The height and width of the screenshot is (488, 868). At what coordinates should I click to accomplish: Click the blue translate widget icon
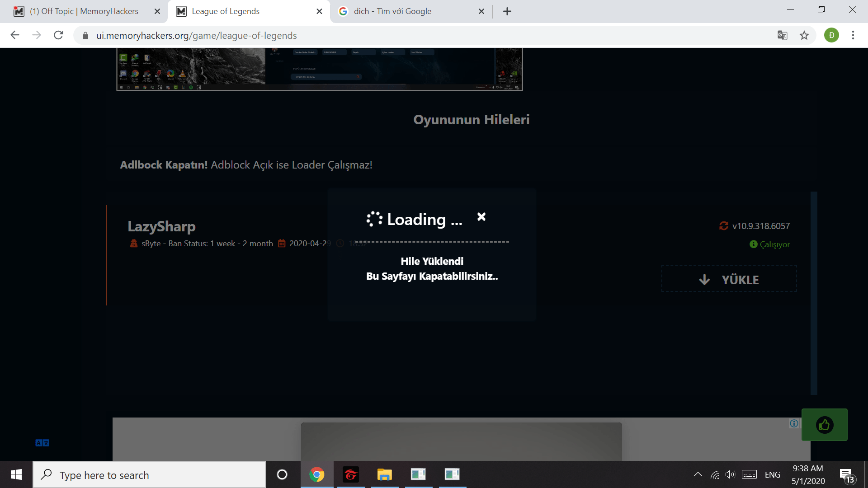(x=42, y=443)
